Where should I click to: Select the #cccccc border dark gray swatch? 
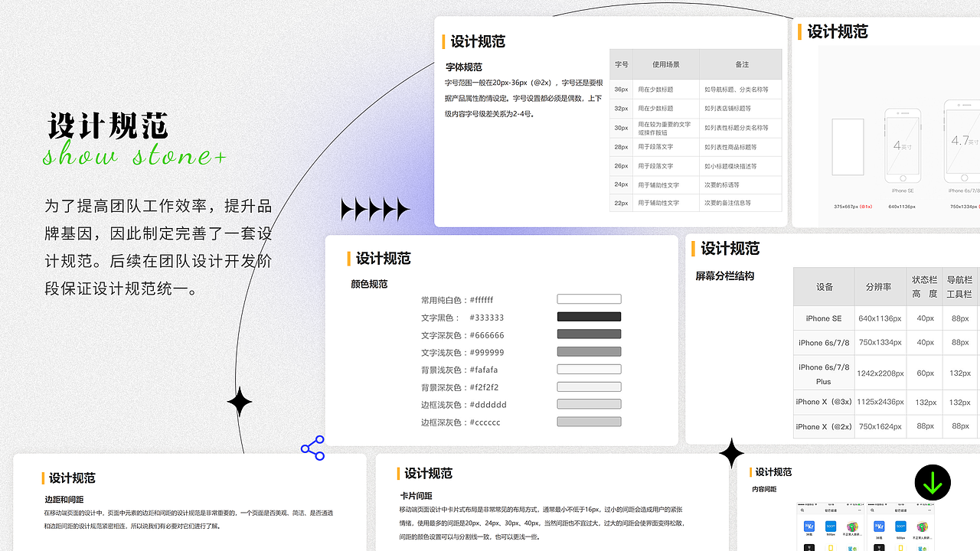[589, 422]
